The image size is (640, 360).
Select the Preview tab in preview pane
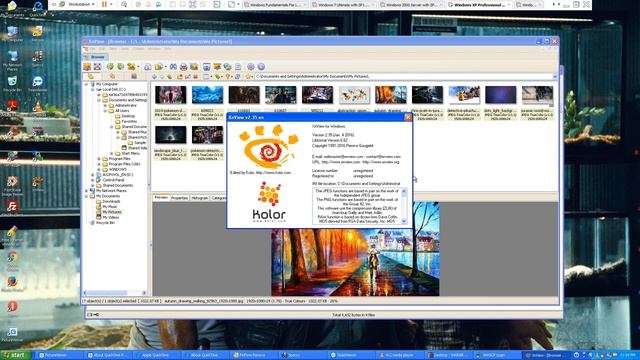161,198
